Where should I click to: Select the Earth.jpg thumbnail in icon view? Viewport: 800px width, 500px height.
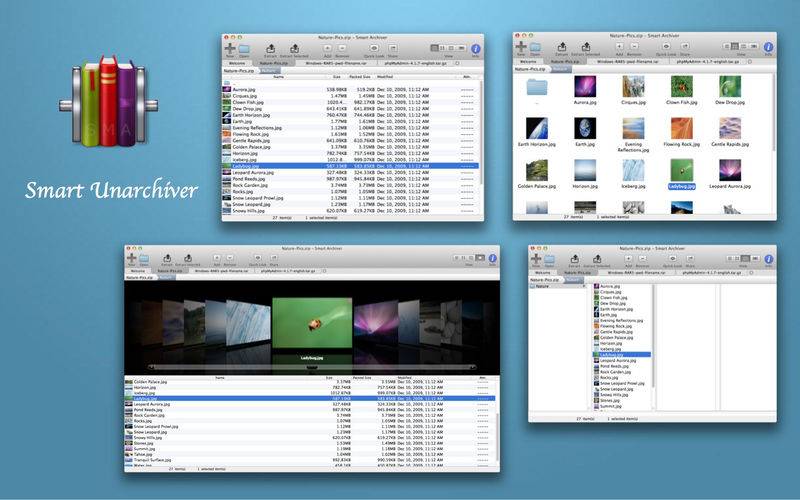point(585,128)
